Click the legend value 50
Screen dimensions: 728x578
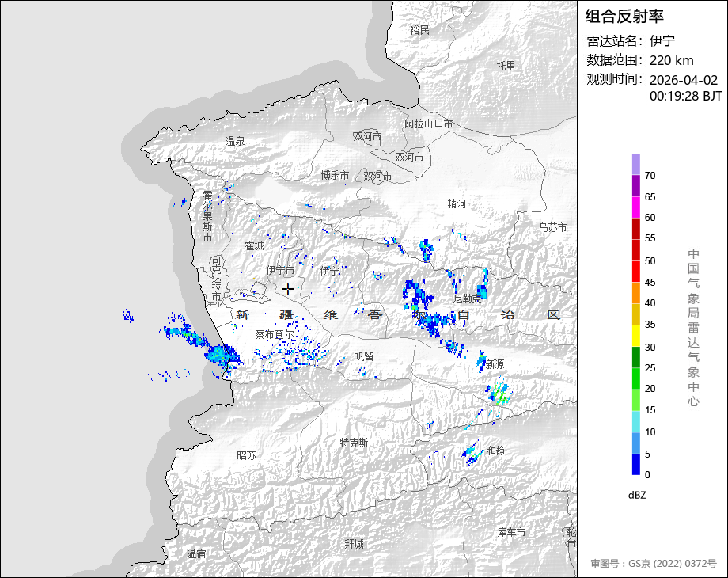[x=650, y=261]
